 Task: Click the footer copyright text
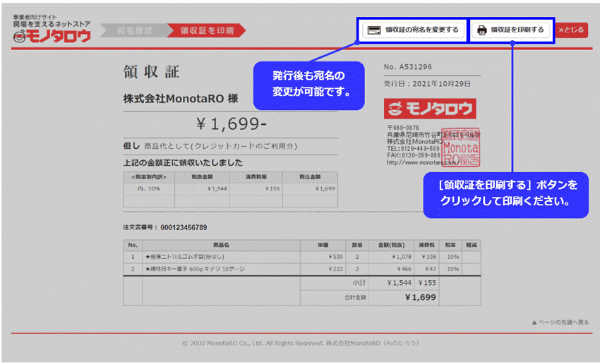[301, 344]
